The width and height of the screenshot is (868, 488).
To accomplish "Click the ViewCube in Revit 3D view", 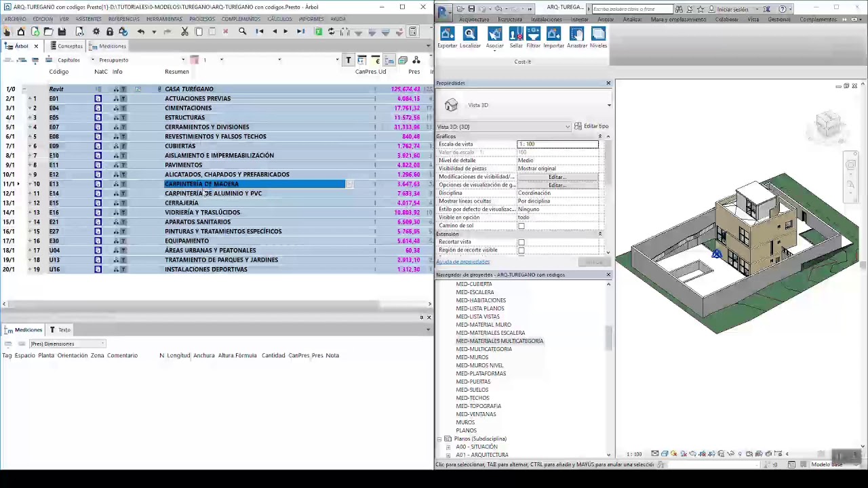I will 828,125.
